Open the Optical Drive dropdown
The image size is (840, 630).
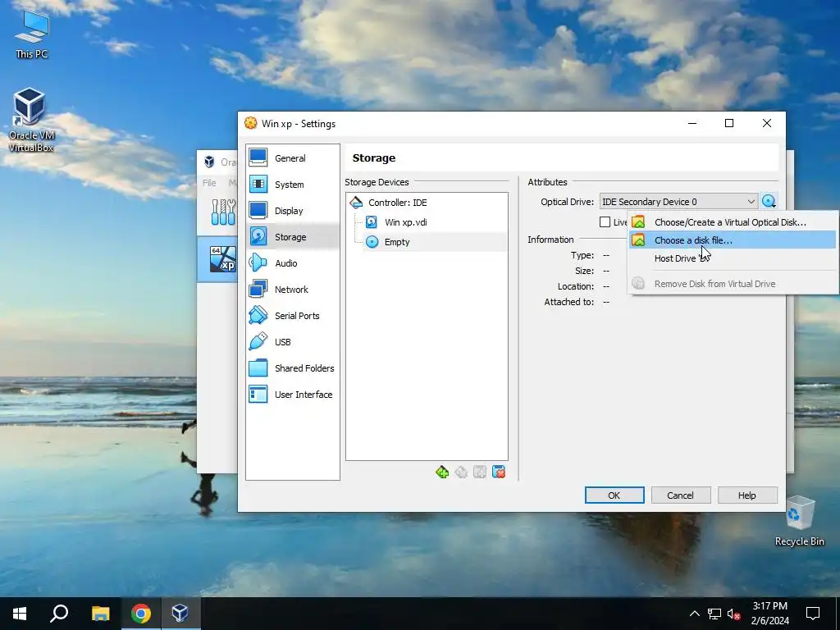(678, 202)
